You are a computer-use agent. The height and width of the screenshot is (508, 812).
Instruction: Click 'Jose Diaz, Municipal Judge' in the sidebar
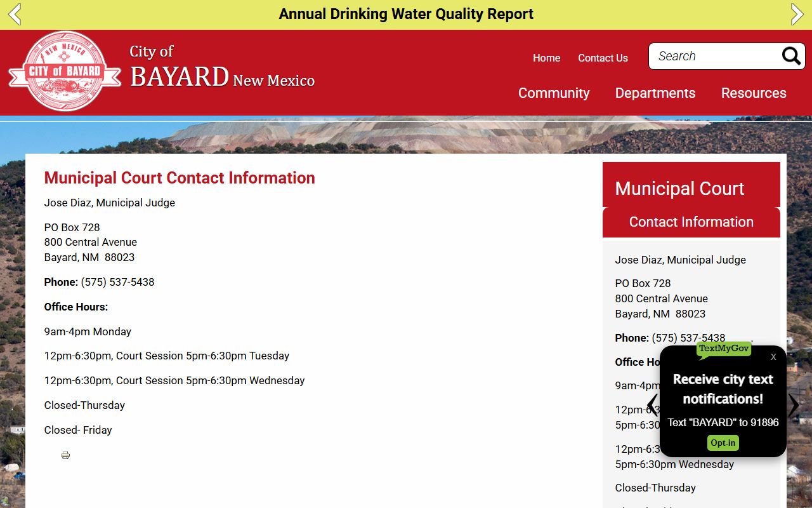[x=681, y=260]
